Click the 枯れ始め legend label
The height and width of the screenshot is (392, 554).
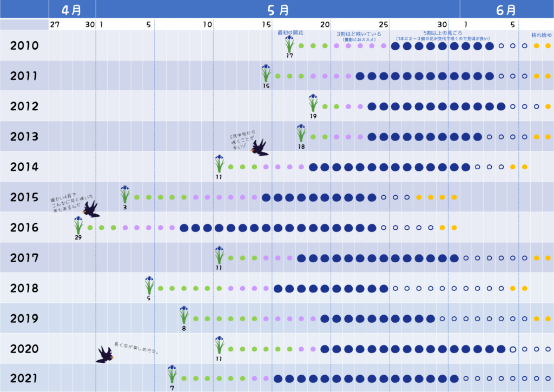[x=541, y=35]
